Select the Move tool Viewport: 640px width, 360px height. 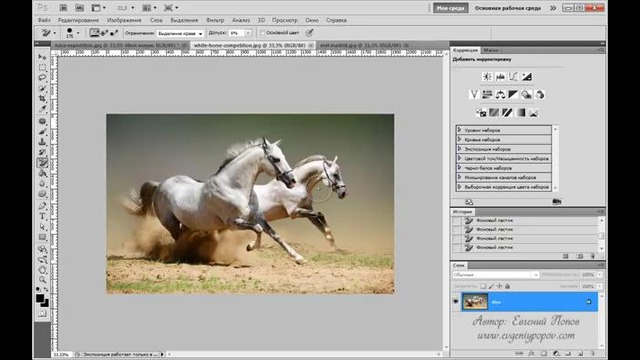pyautogui.click(x=42, y=56)
